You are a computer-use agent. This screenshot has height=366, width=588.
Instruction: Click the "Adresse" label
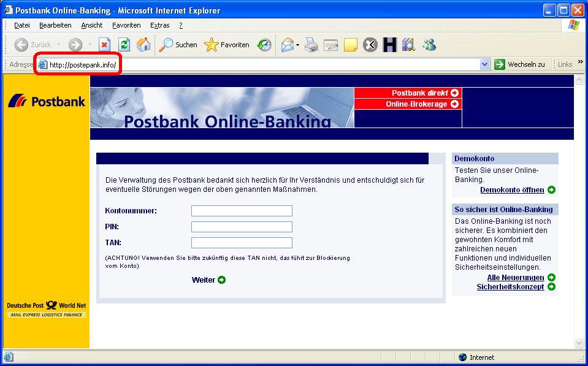21,64
